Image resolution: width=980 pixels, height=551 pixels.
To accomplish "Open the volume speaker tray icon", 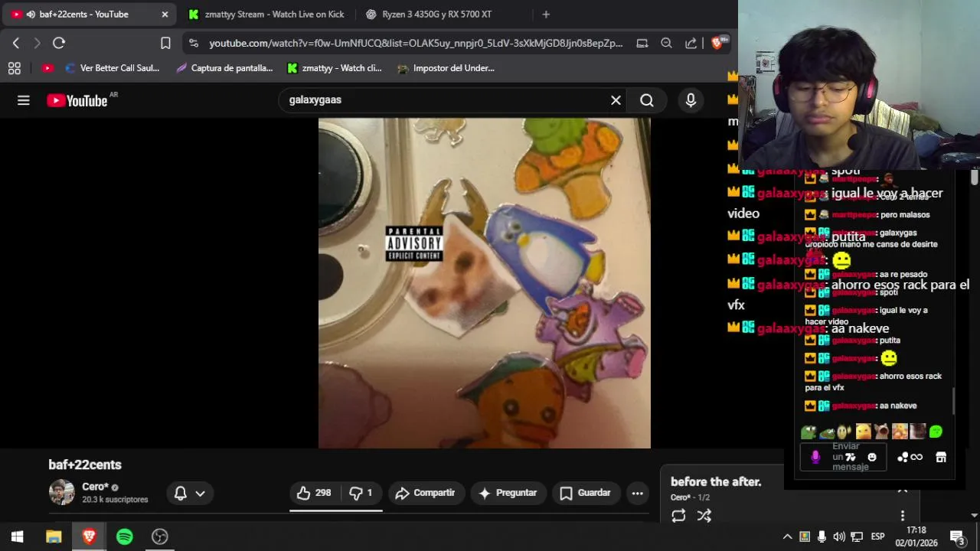I will pos(839,536).
